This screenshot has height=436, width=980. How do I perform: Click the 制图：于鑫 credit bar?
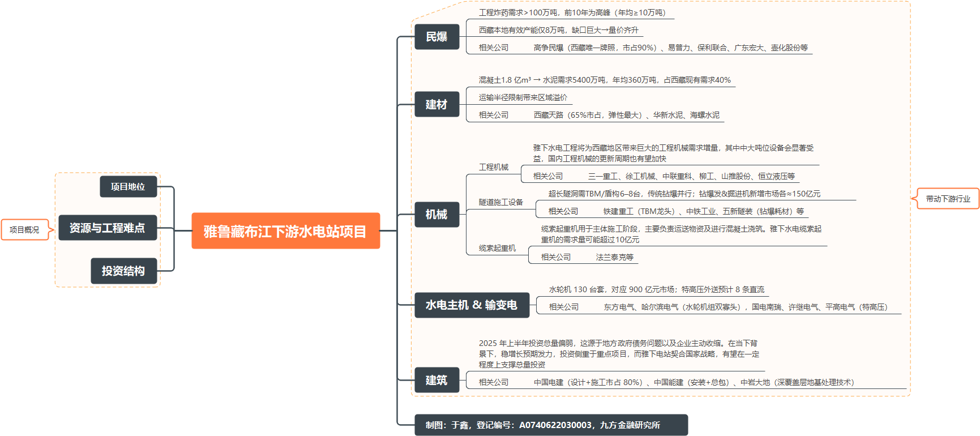pos(551,425)
